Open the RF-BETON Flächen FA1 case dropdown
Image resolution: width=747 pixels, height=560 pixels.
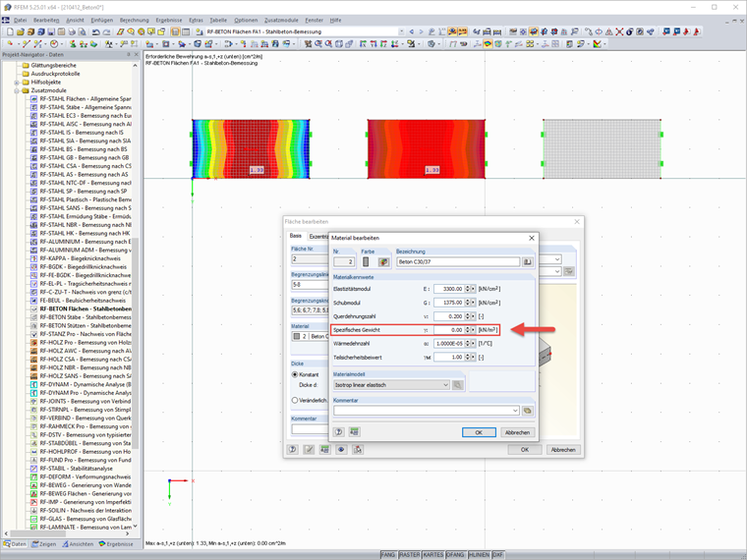tap(401, 31)
